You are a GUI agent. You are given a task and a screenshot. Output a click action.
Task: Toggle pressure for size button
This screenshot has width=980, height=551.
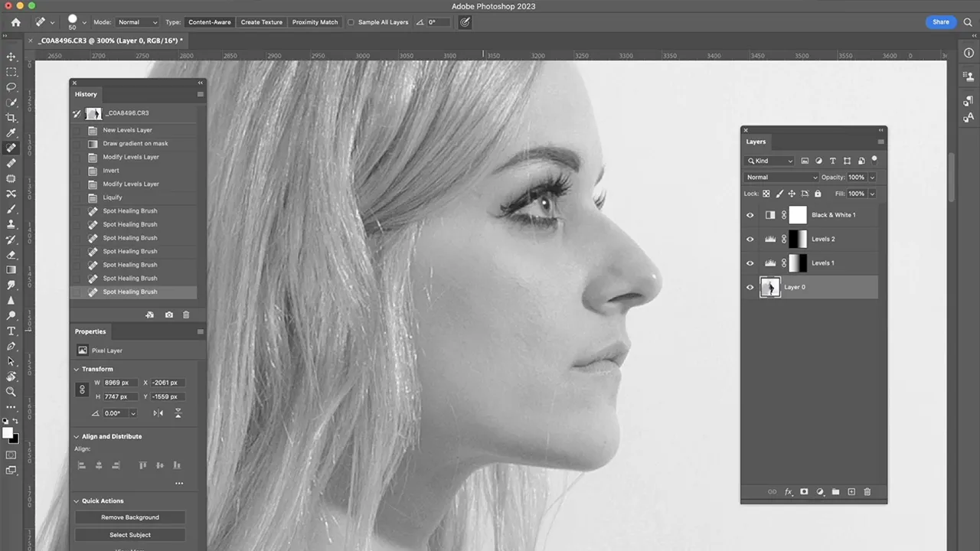click(465, 22)
